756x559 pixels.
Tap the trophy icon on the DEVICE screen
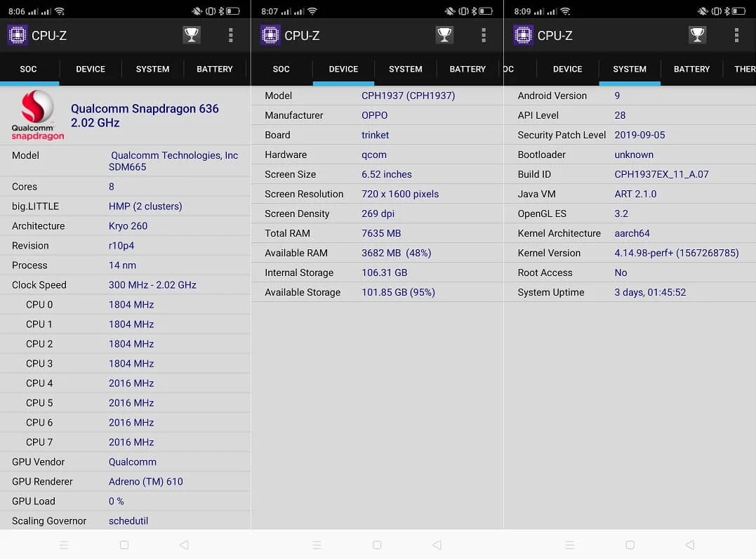pyautogui.click(x=444, y=34)
